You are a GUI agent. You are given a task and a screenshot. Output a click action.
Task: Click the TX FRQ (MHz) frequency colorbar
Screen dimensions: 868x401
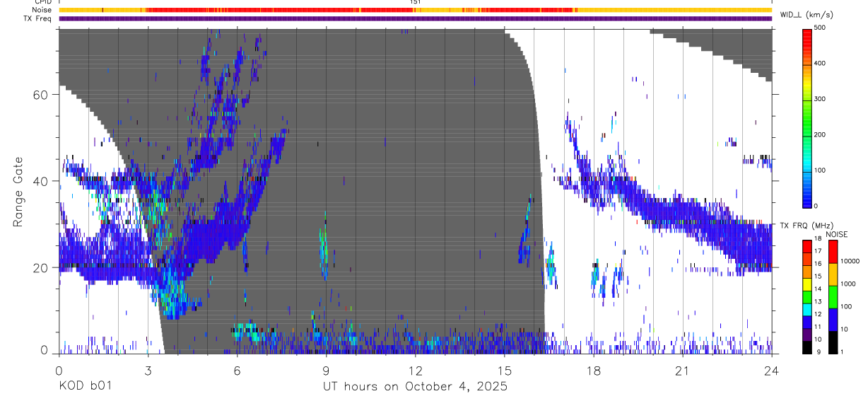807,297
